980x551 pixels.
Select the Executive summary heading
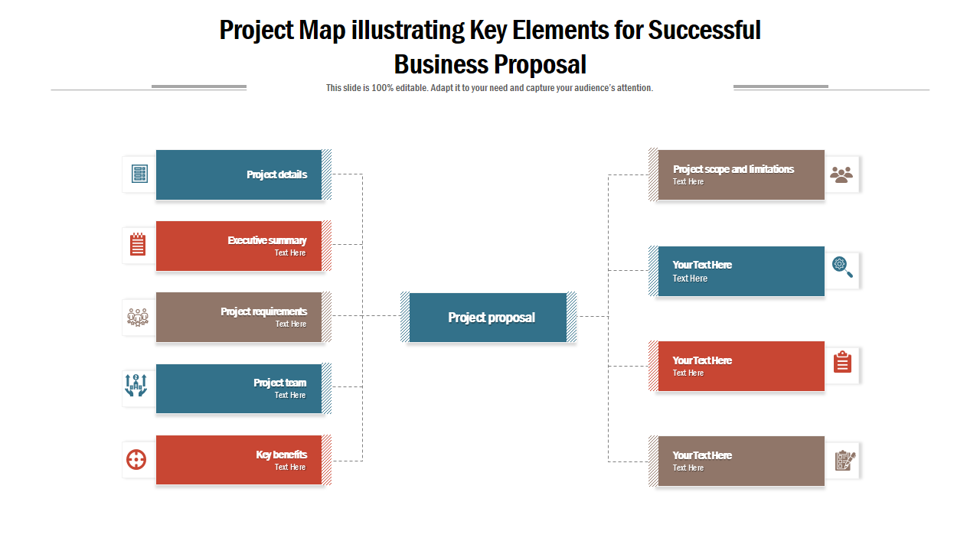coord(267,240)
